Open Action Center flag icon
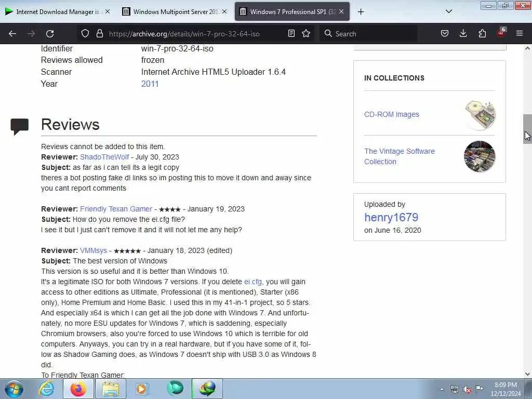The height and width of the screenshot is (399, 532). pos(479,389)
